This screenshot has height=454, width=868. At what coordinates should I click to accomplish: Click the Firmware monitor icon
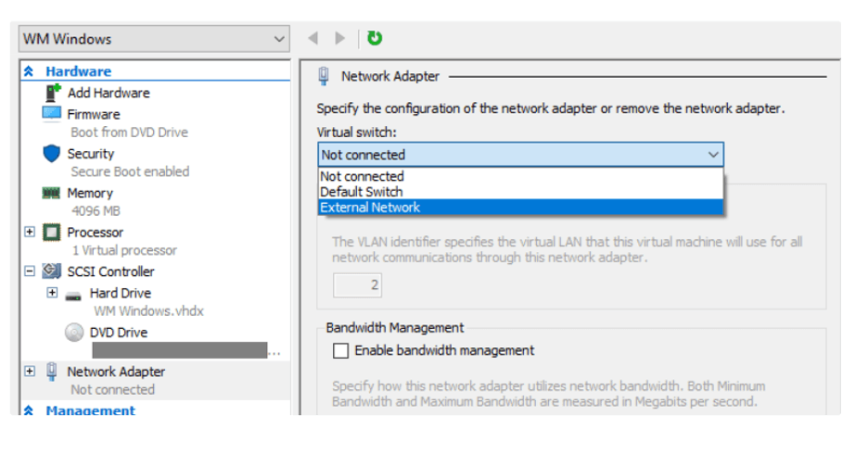[52, 114]
